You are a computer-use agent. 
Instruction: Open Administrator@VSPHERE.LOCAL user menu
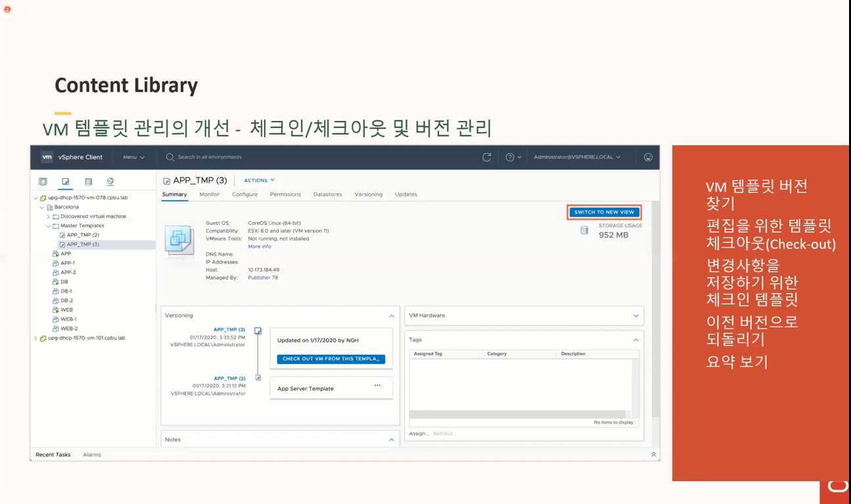coord(577,157)
